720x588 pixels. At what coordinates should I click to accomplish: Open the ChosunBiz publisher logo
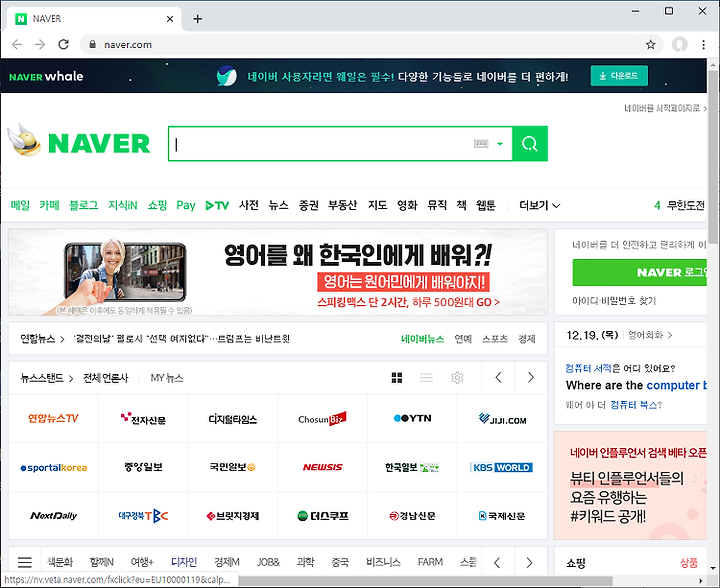[x=322, y=418]
